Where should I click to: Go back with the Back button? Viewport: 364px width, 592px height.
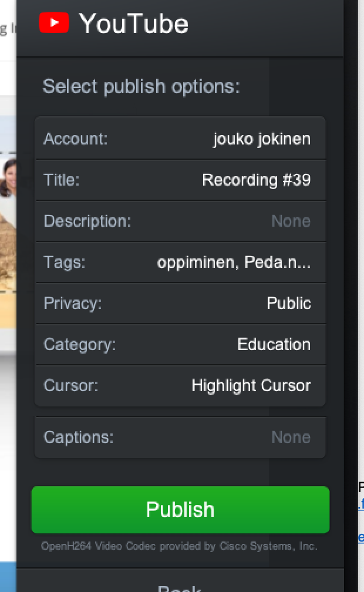click(x=180, y=586)
